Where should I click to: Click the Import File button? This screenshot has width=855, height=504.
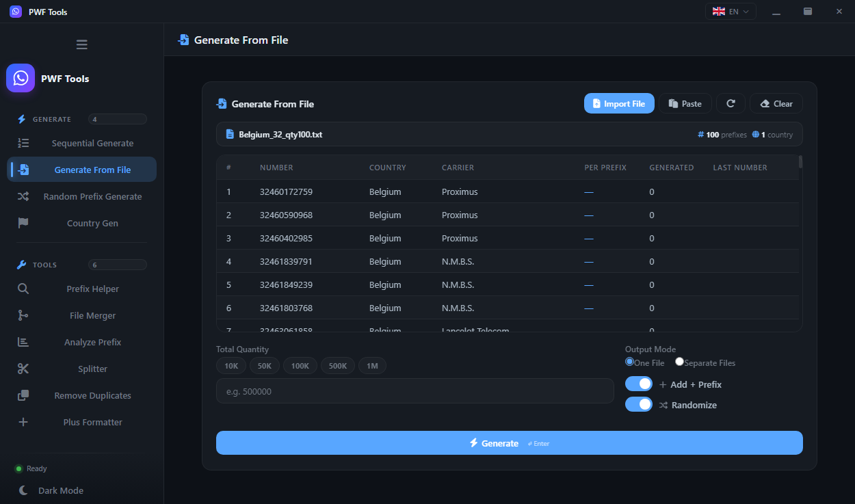point(619,103)
